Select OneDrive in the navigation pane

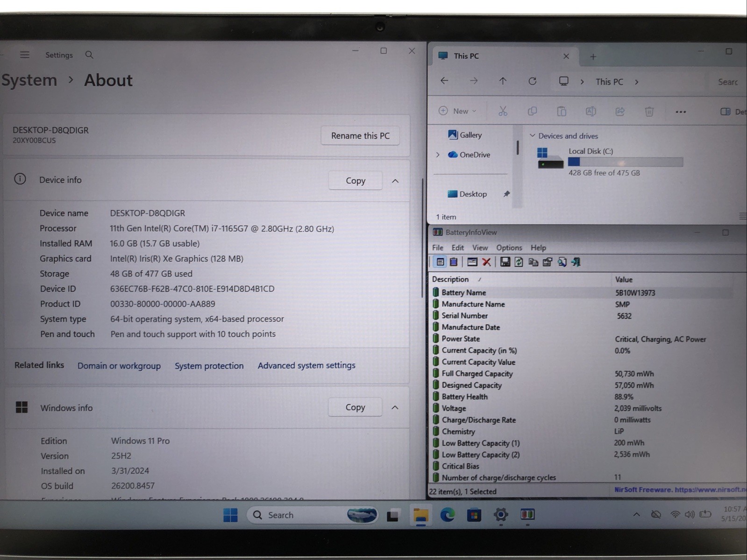(x=469, y=155)
